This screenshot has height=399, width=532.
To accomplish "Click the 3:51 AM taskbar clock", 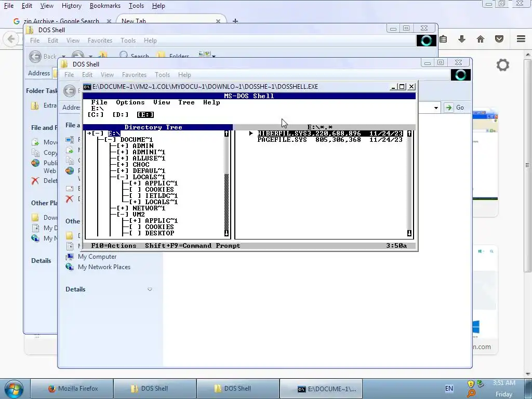I will click(x=504, y=383).
